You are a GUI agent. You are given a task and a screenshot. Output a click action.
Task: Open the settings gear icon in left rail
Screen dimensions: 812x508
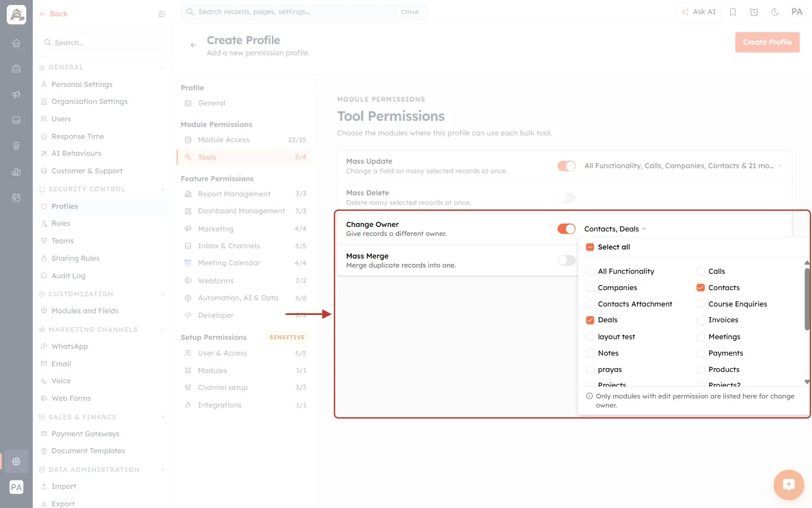(16, 461)
